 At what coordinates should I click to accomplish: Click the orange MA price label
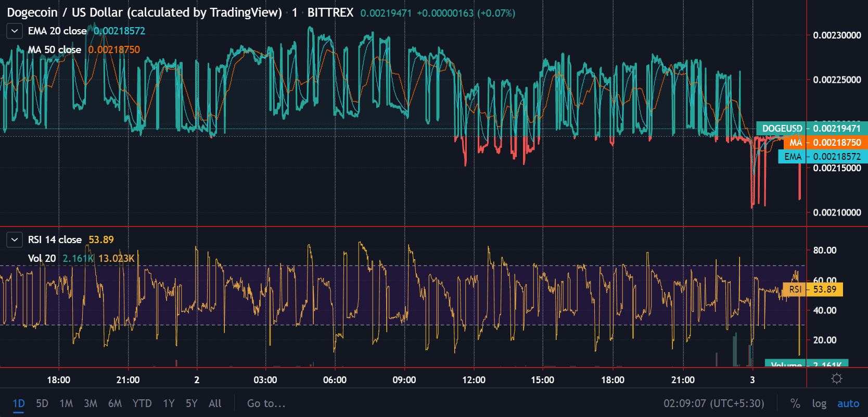coord(825,143)
